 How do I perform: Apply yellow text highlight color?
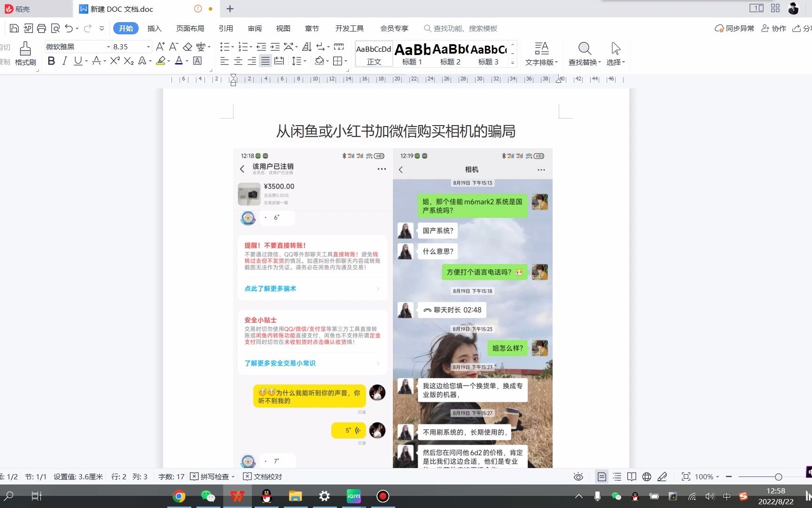161,61
